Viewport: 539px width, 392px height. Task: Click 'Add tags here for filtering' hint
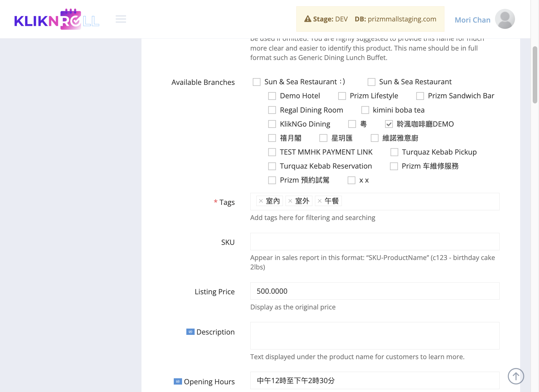tap(313, 218)
